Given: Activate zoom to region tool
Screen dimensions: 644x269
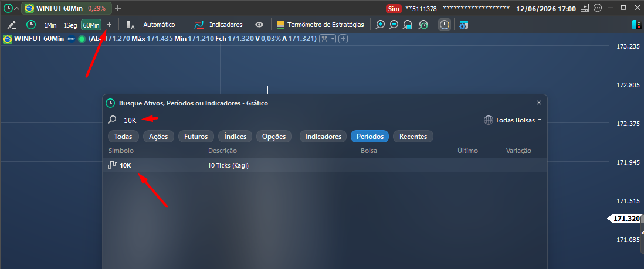Looking at the screenshot, I should click(407, 25).
